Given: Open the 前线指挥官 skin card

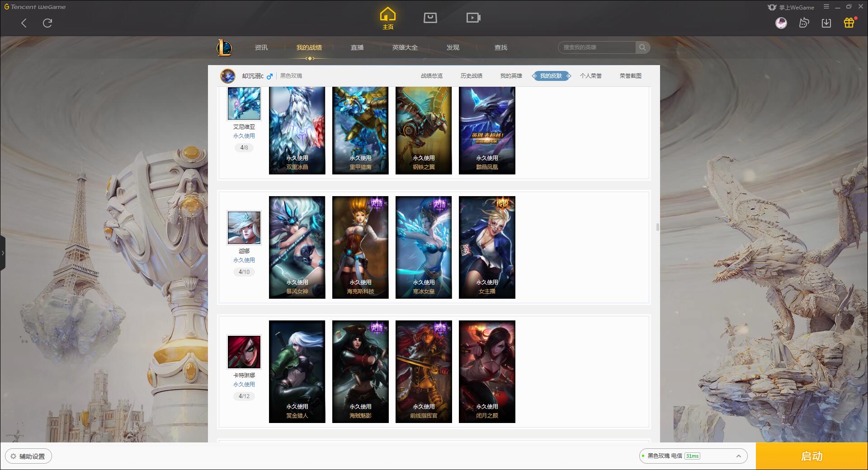Looking at the screenshot, I should [x=424, y=371].
